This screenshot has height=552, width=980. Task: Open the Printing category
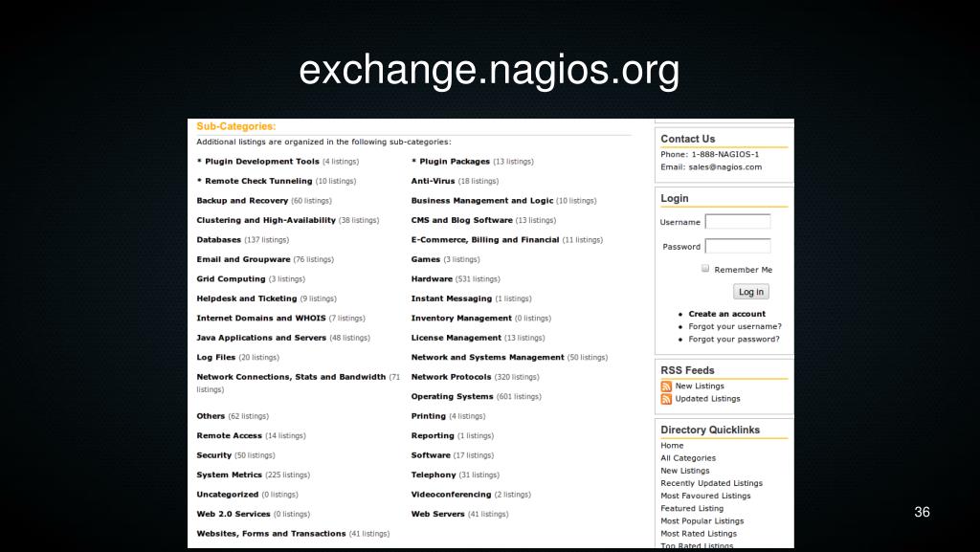pos(428,416)
